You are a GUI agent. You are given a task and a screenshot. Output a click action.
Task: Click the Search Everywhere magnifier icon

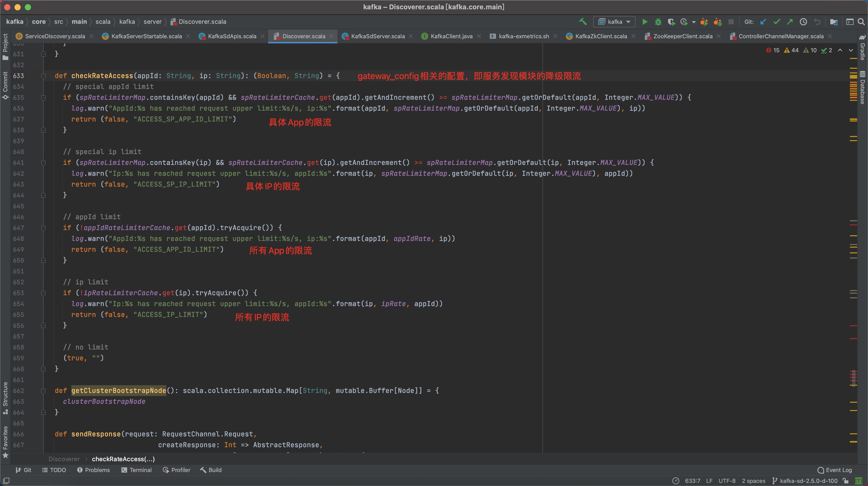[861, 22]
